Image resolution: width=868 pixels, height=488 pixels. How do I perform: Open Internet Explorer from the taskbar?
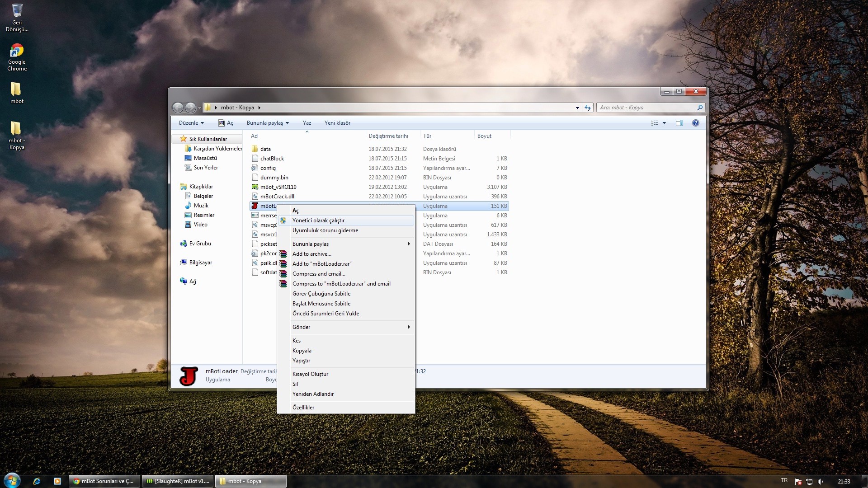(x=37, y=481)
